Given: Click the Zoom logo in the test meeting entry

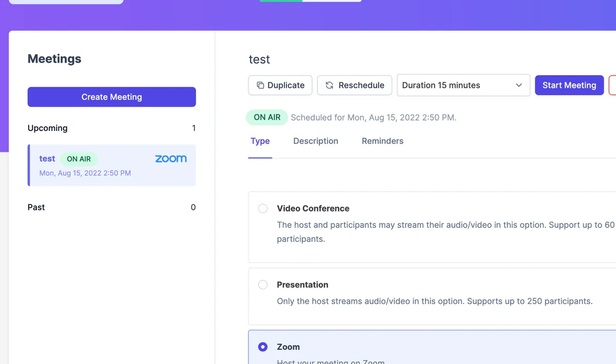Looking at the screenshot, I should (170, 159).
